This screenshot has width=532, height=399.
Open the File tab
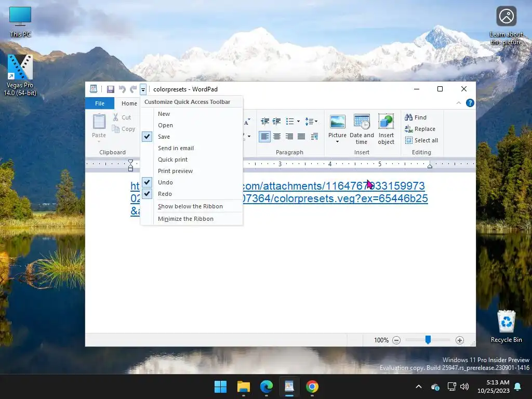click(100, 103)
